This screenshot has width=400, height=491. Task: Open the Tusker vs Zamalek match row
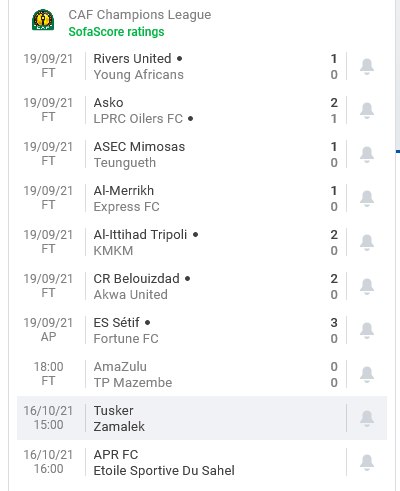pyautogui.click(x=182, y=418)
